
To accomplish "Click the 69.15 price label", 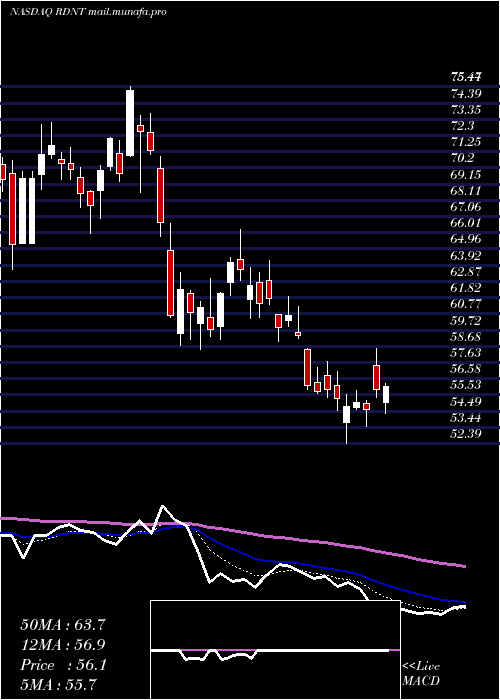I will coord(467,175).
